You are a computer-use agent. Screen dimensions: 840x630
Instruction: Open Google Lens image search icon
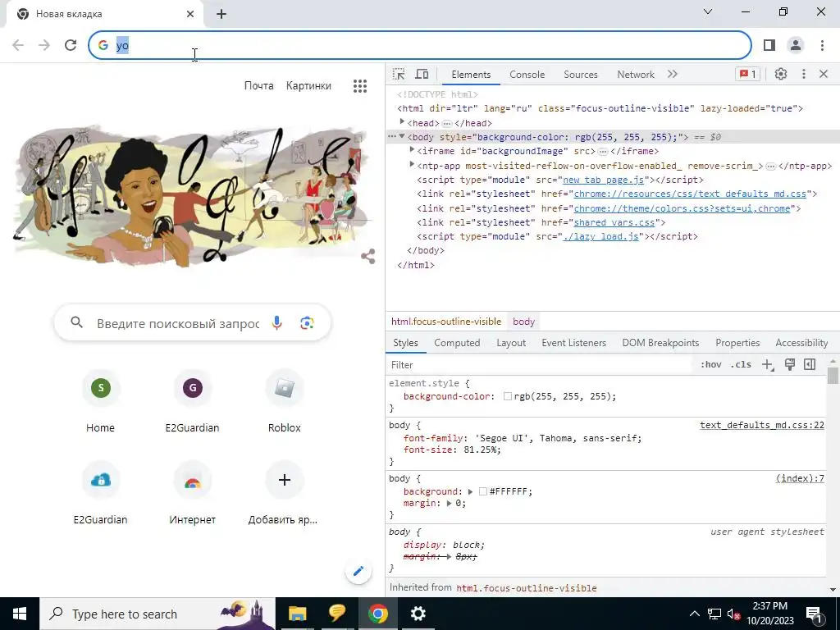point(307,322)
